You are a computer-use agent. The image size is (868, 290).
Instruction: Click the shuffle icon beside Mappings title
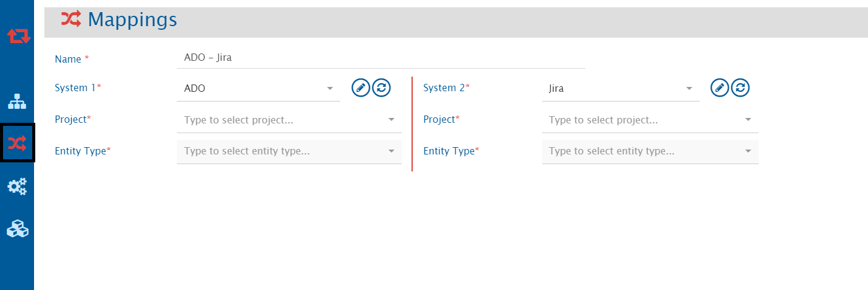pos(71,19)
